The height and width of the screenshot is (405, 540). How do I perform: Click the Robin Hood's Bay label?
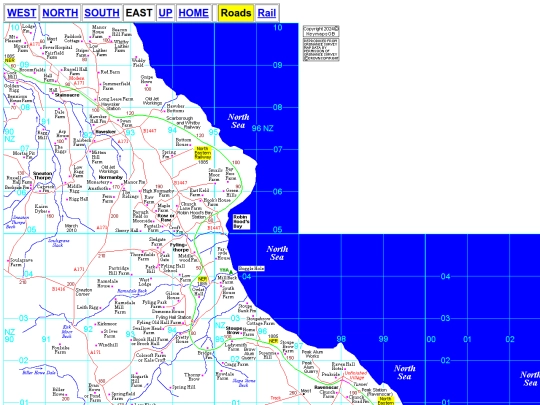(x=241, y=222)
